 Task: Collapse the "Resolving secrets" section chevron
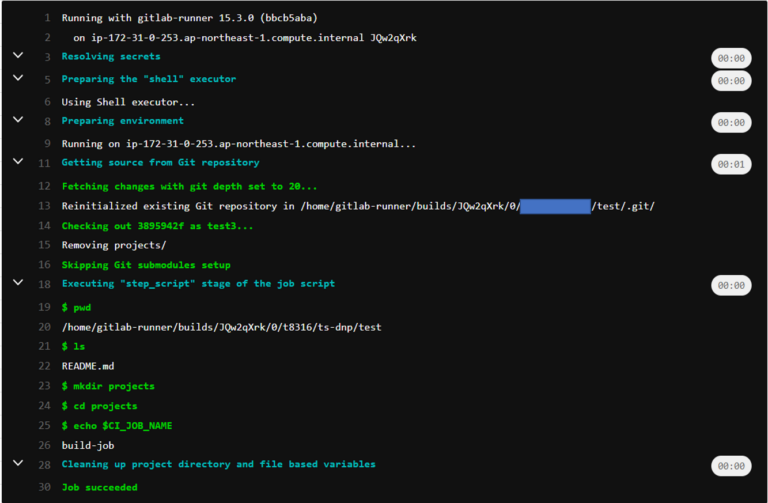point(17,56)
